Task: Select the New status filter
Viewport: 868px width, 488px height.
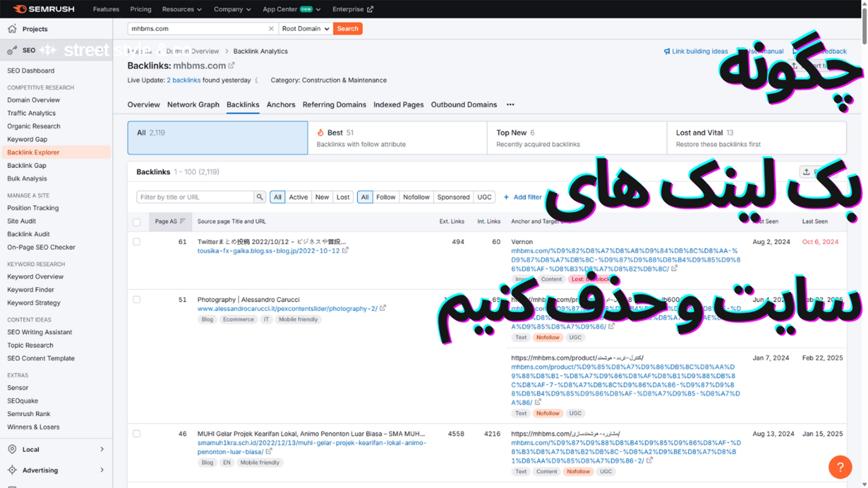Action: click(322, 197)
